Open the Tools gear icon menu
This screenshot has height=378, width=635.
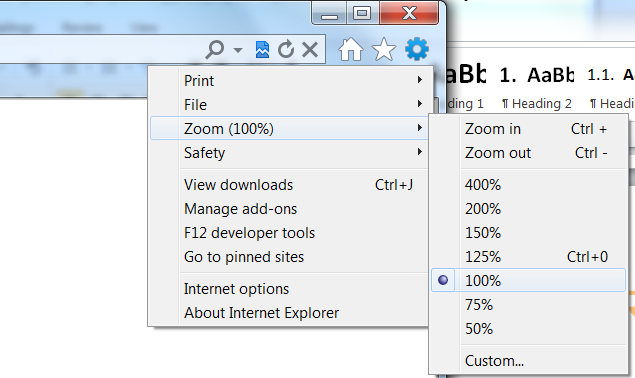pyautogui.click(x=417, y=49)
